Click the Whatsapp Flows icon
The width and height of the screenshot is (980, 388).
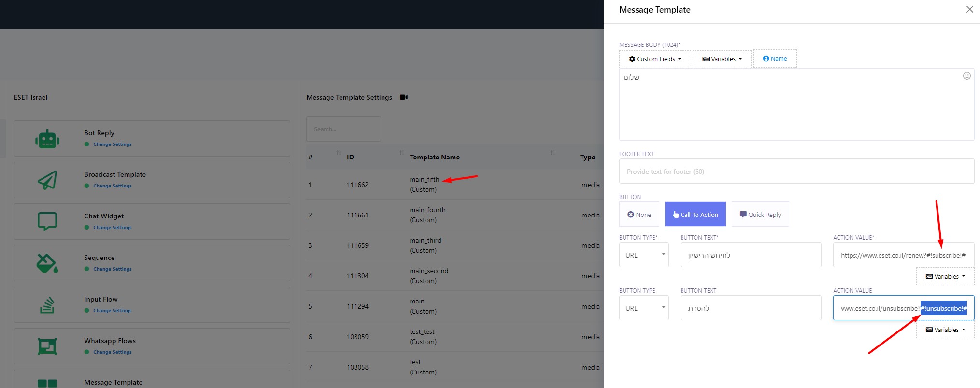tap(47, 346)
